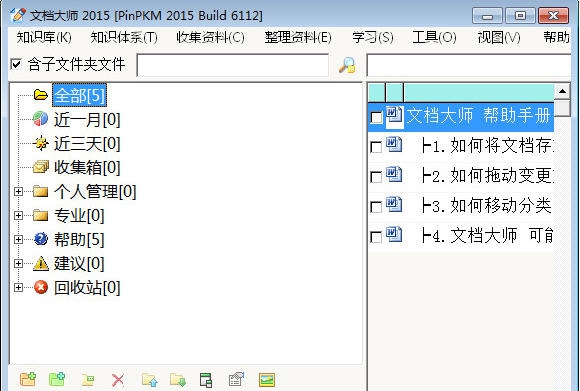This screenshot has width=580, height=391.
Task: Check the box for 4.文档大师 row
Action: coord(376,237)
